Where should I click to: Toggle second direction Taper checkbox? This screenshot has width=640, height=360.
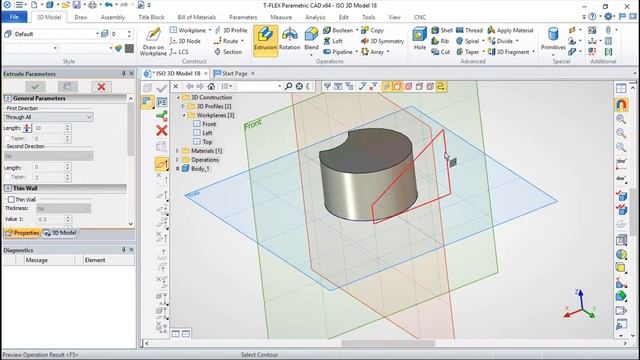click(x=7, y=177)
